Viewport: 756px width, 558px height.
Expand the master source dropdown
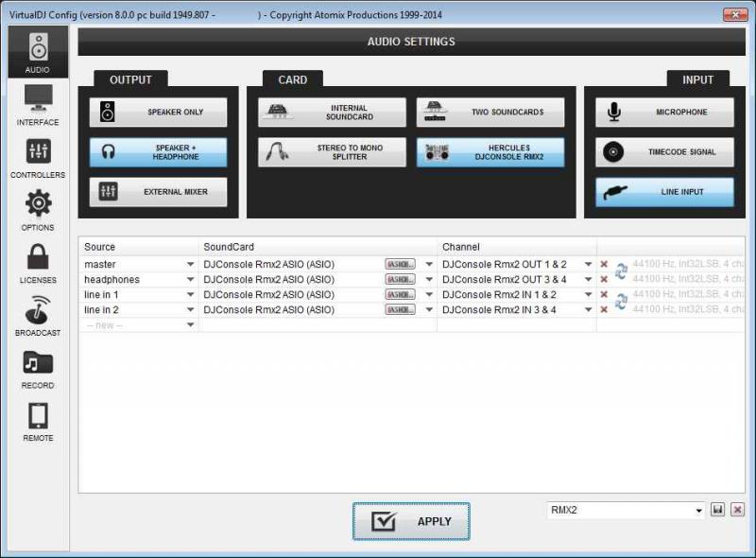click(190, 265)
